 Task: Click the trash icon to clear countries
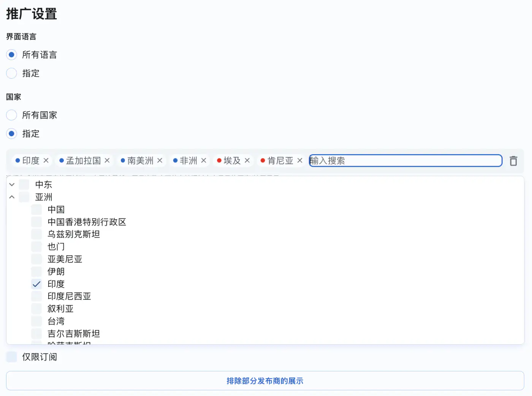(x=513, y=161)
